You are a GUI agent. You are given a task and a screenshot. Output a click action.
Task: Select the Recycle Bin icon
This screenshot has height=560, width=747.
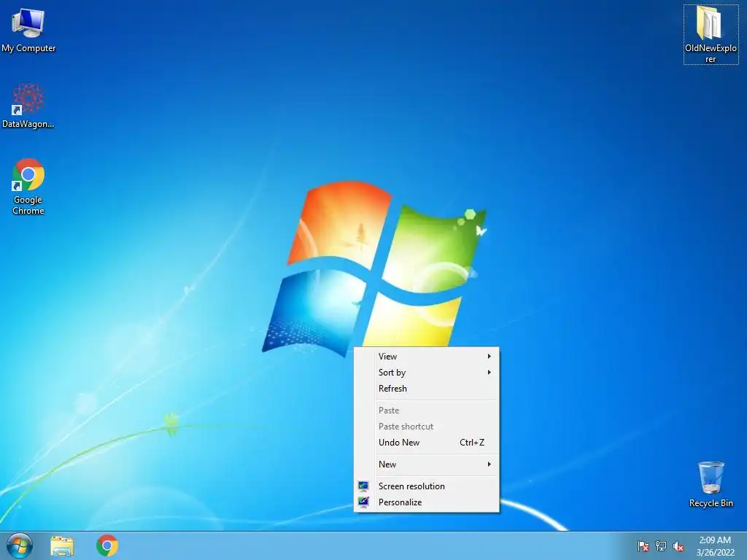pos(711,484)
